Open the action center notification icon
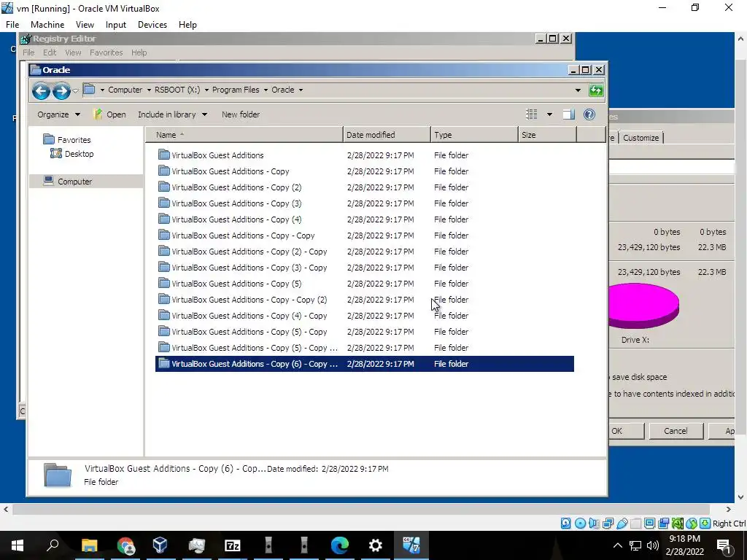 tap(724, 545)
